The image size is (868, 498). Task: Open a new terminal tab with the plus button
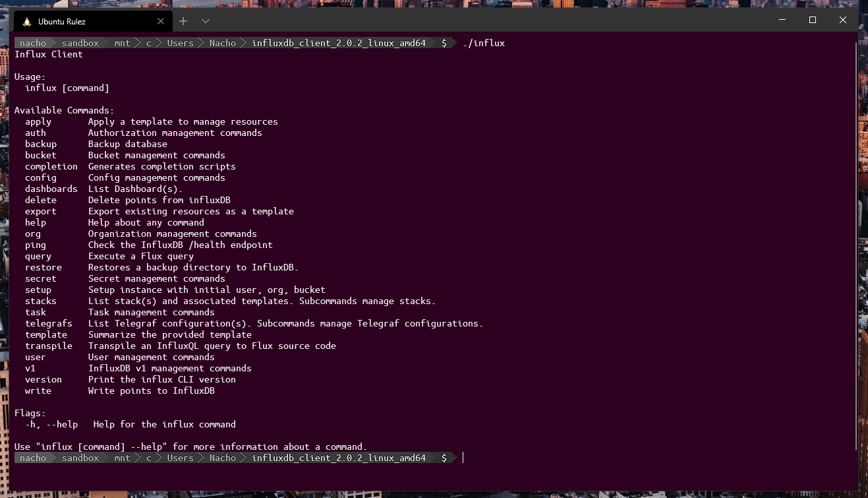click(x=183, y=21)
